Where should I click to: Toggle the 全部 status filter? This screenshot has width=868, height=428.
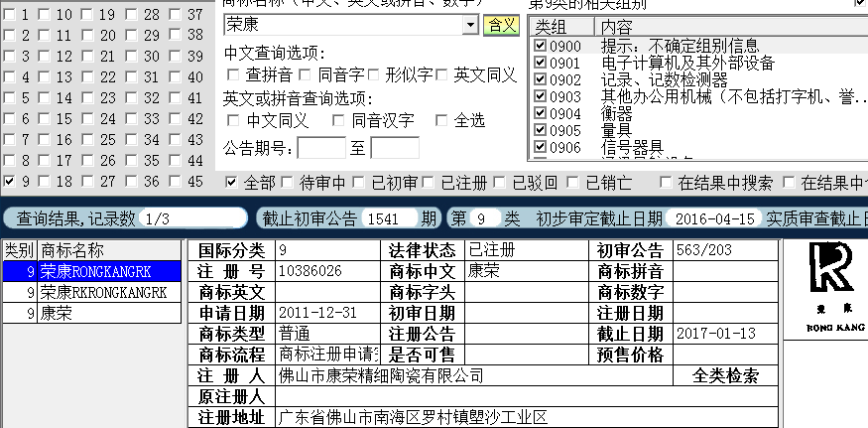point(231,182)
